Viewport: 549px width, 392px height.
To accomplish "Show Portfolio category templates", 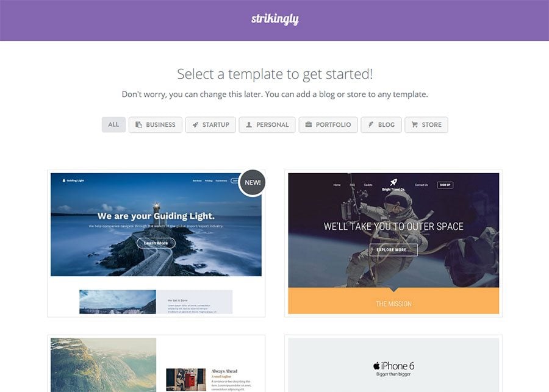I will (328, 124).
